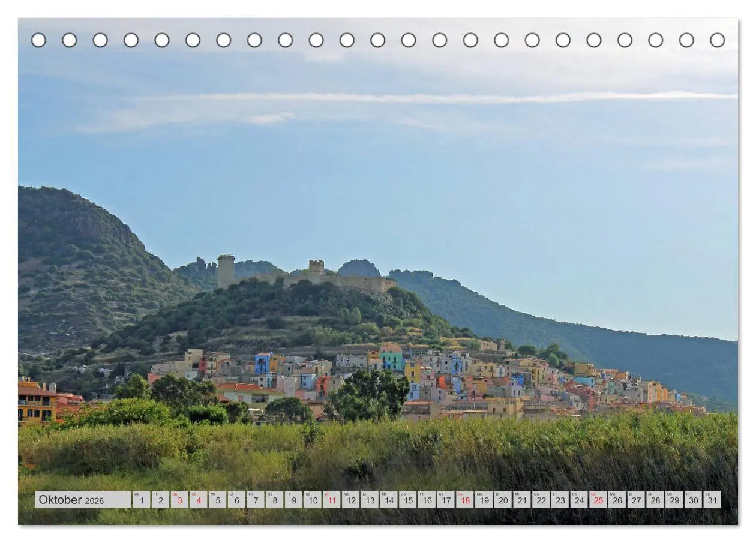Click the Oktober 2026 month label
Viewport: 756px width, 543px height.
click(x=83, y=500)
